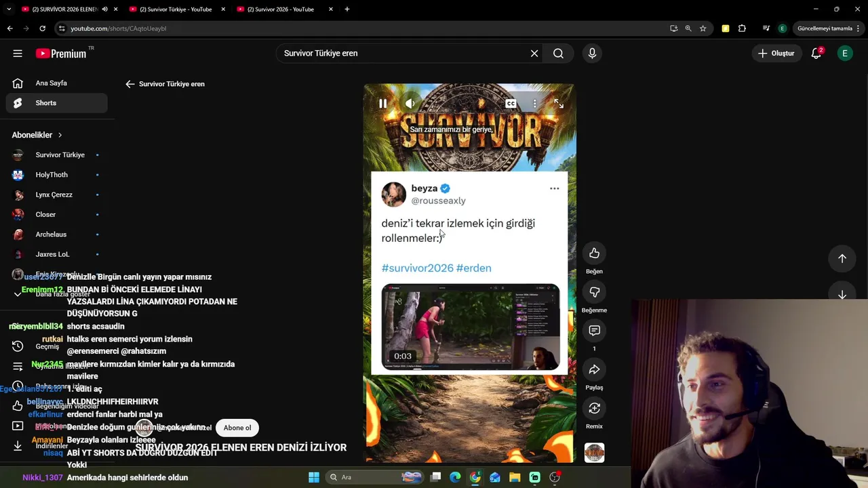Open the tweet's three-dot options
Viewport: 868px width, 488px height.
coord(554,188)
